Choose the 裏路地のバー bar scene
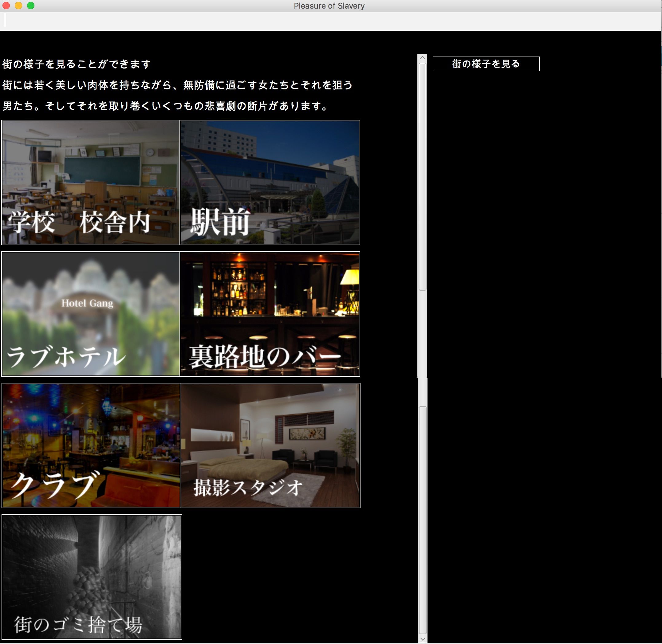 point(270,314)
